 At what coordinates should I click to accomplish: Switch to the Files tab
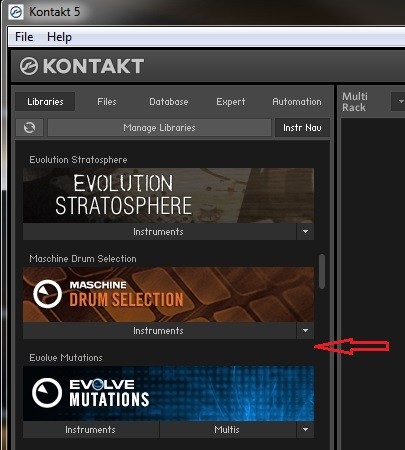pyautogui.click(x=107, y=102)
